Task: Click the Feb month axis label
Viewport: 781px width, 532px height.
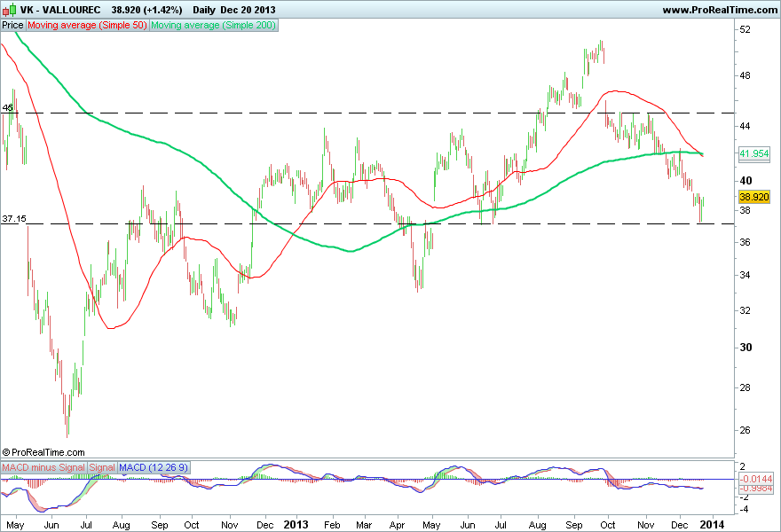Action: pyautogui.click(x=332, y=525)
